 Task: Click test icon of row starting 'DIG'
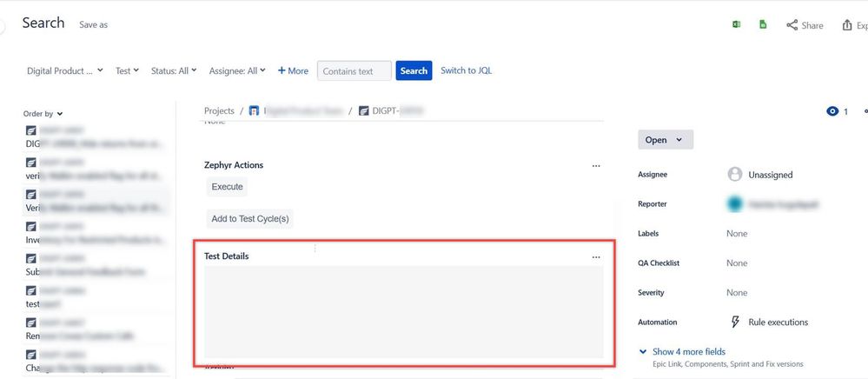(31, 130)
